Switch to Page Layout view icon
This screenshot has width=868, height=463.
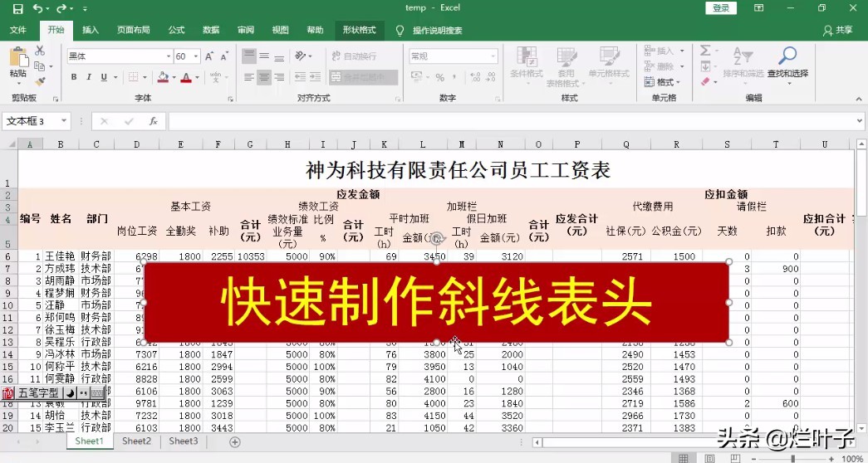click(709, 458)
